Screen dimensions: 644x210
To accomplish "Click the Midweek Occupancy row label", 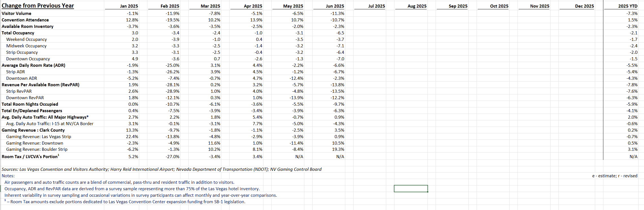I will pos(26,46).
